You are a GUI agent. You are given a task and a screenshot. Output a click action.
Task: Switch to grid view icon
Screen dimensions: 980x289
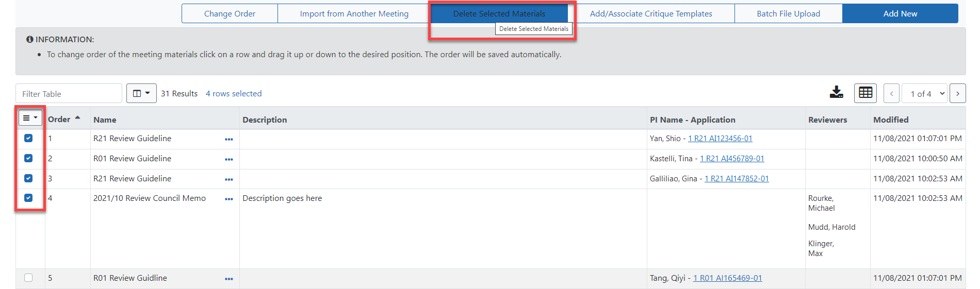(865, 93)
